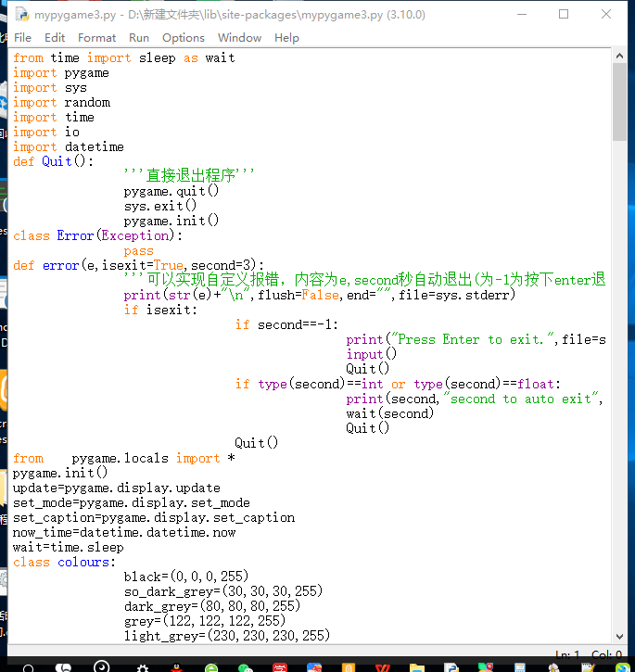Screen dimensions: 635x672
Task: Click the line 'from time import sleep as wait'
Action: [124, 57]
